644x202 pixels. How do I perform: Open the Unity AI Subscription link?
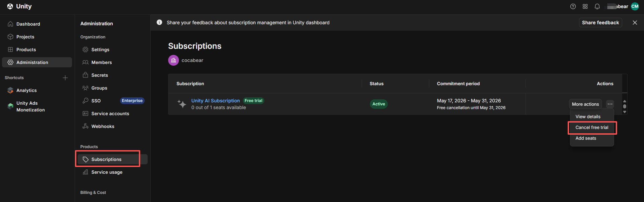(216, 101)
